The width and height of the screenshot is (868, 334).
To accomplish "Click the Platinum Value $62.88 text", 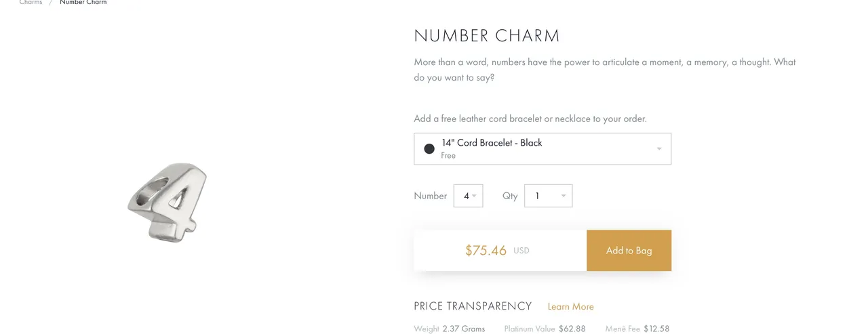I will click(545, 329).
